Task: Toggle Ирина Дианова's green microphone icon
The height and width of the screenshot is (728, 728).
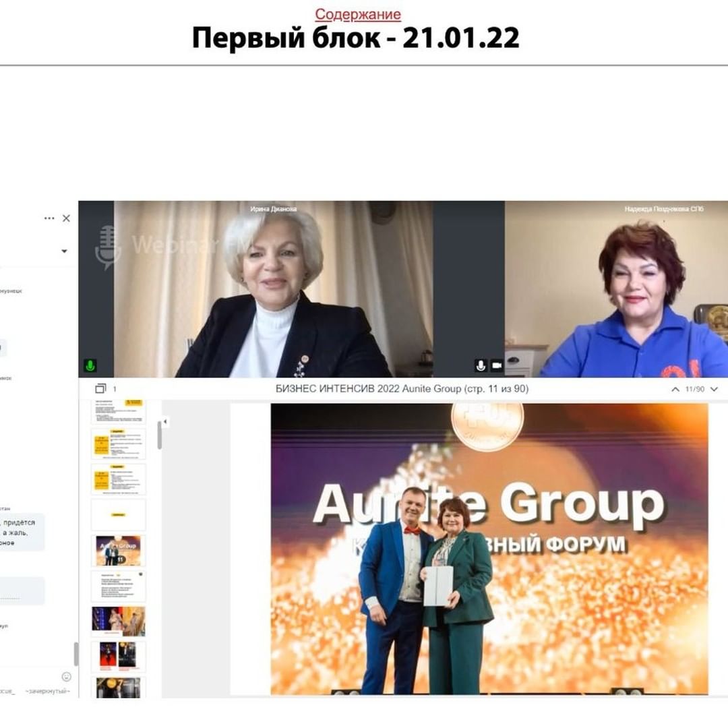Action: click(x=90, y=365)
